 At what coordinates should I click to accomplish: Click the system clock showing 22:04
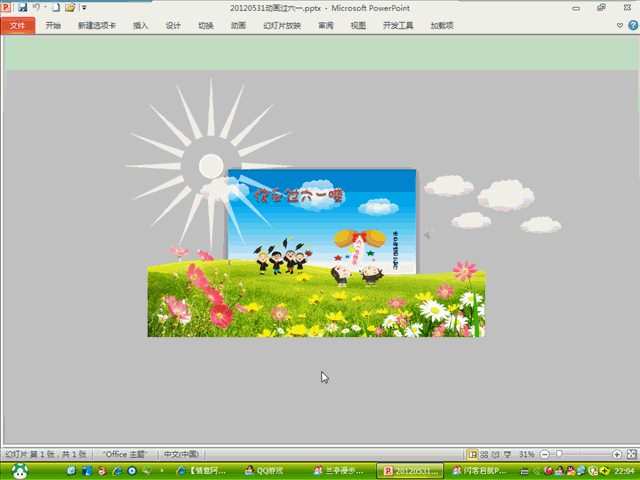[x=624, y=471]
